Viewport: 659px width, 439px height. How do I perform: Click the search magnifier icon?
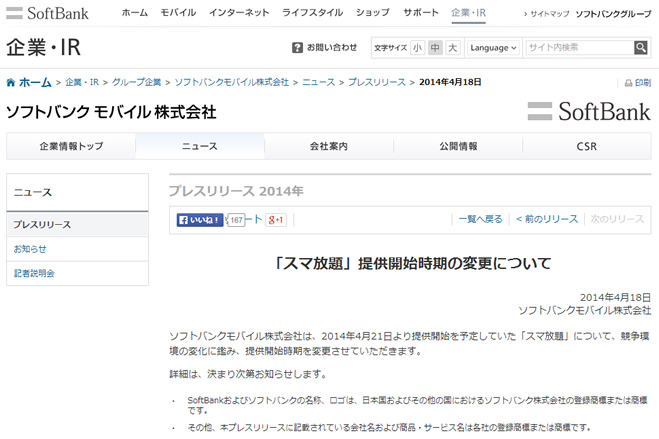coord(641,47)
